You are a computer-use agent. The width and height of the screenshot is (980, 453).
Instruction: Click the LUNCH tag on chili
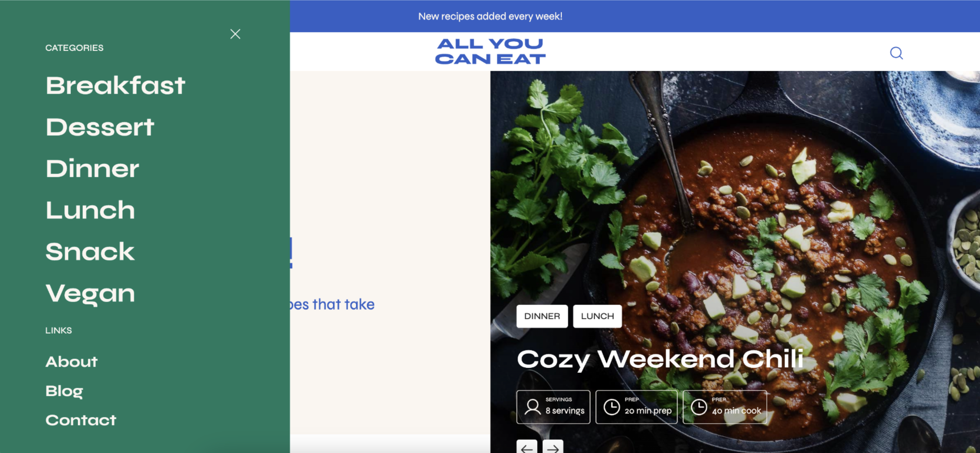[597, 316]
